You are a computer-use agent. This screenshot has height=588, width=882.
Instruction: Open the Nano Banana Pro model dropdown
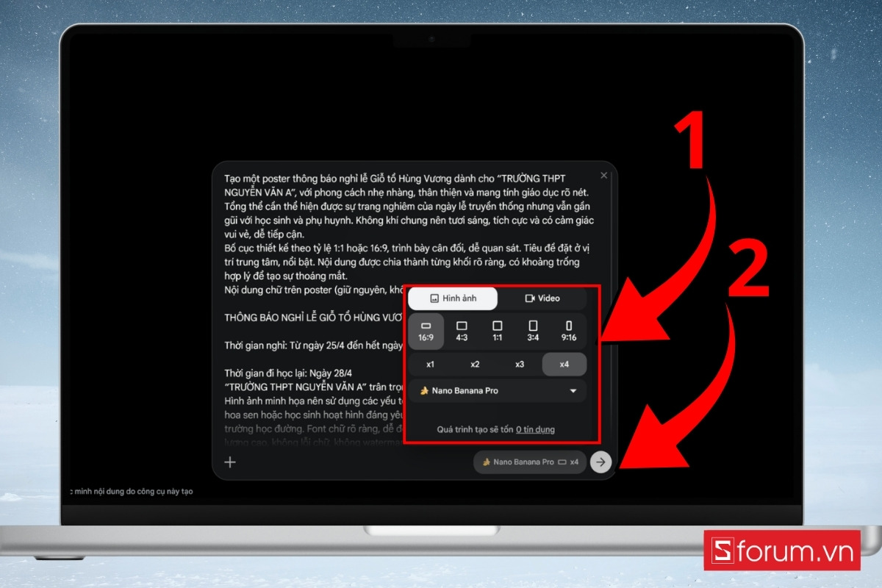coord(498,391)
